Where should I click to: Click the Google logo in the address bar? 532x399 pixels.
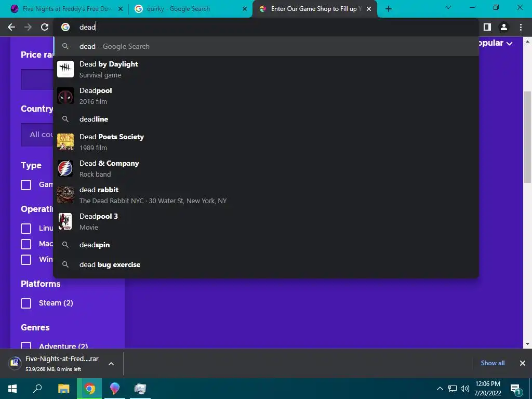(x=65, y=27)
